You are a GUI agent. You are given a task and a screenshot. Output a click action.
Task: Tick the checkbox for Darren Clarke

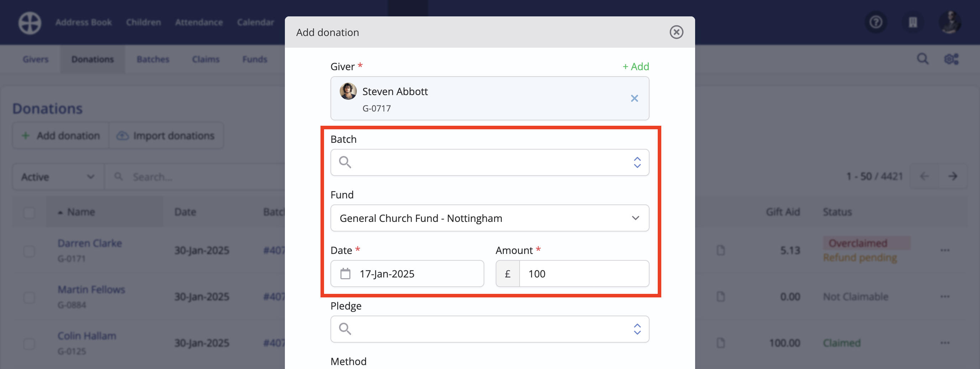tap(29, 251)
